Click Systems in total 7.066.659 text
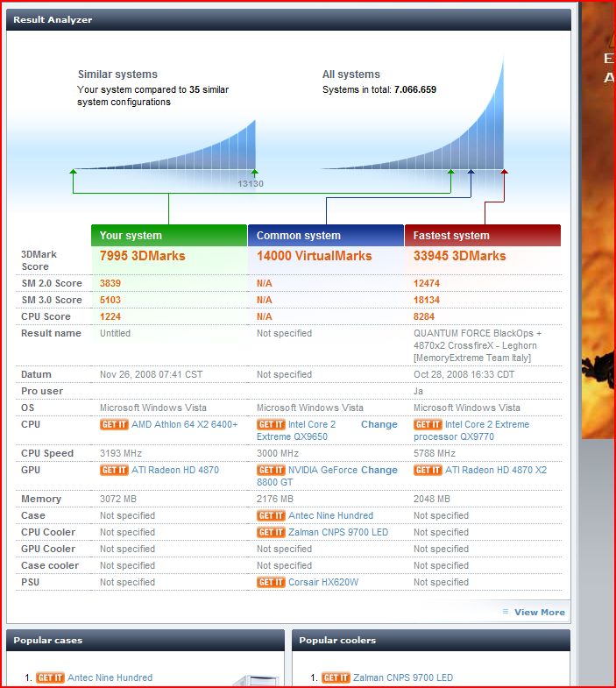The width and height of the screenshot is (616, 688). click(x=379, y=89)
